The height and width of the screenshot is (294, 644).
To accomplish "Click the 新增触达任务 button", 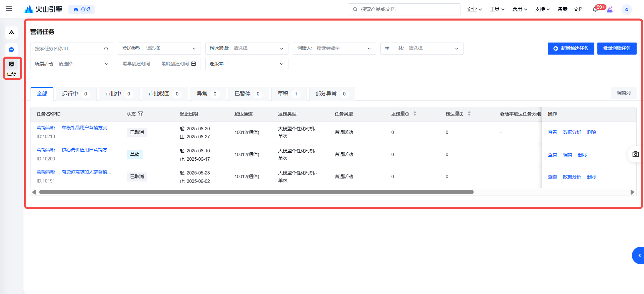I will (x=571, y=49).
